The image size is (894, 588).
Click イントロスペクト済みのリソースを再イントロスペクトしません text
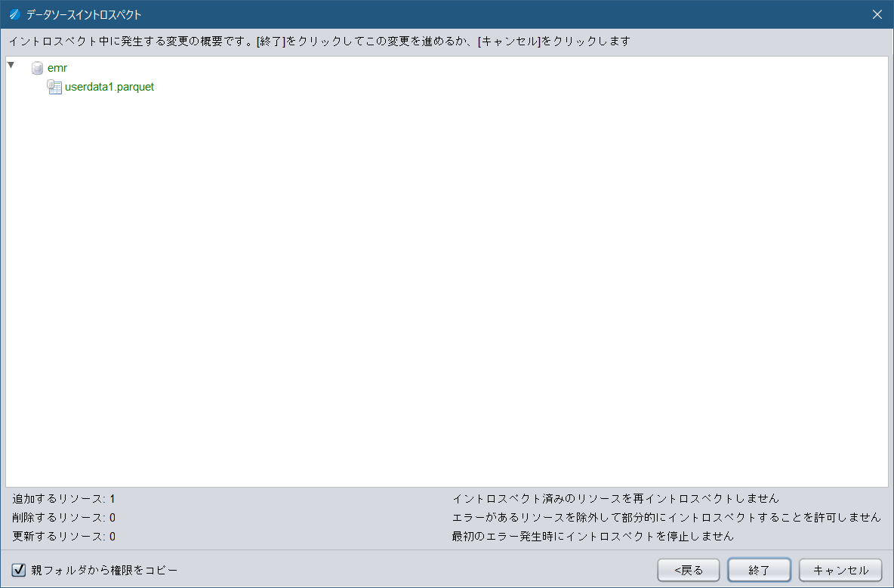pos(616,498)
